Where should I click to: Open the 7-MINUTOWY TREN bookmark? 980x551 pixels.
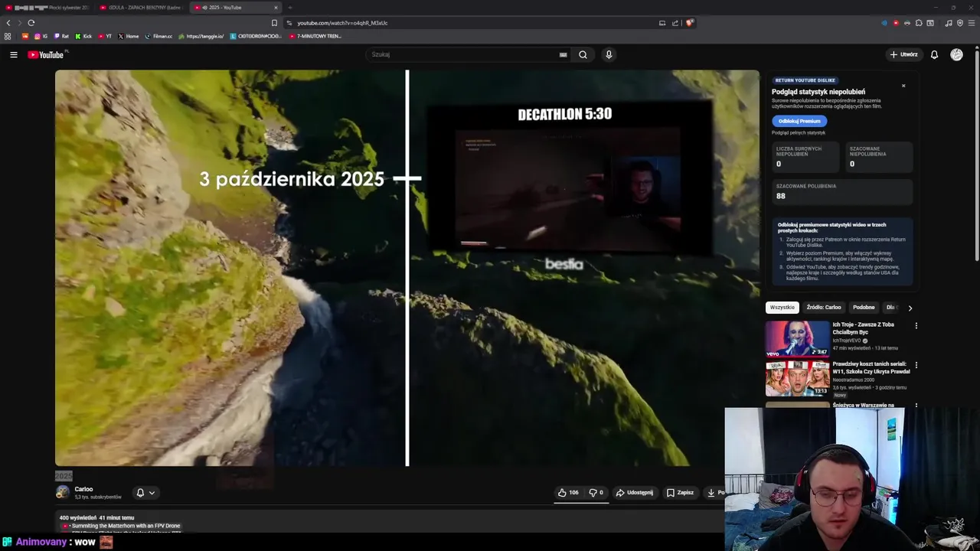[x=315, y=36]
